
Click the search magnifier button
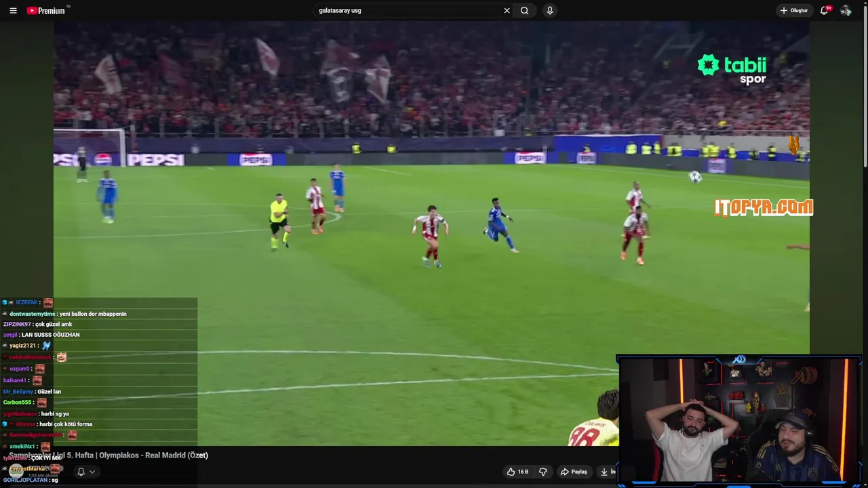(524, 11)
